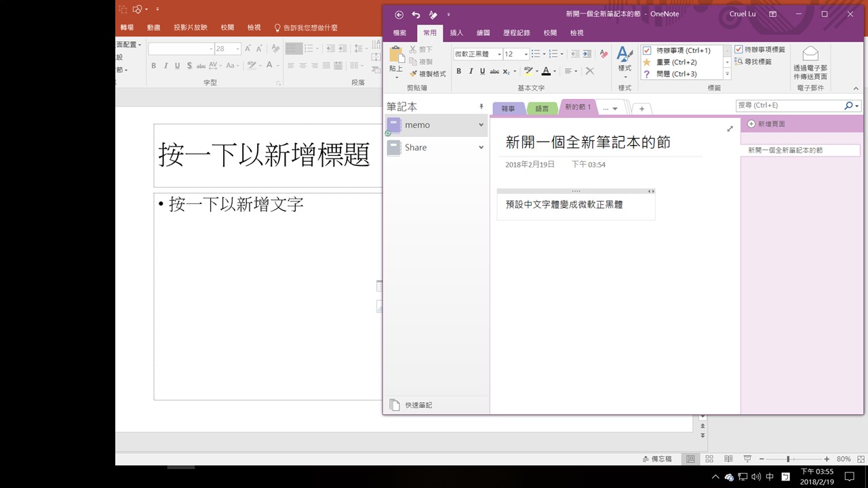Click the OneNote Back arrow button
868x488 pixels.
(399, 14)
